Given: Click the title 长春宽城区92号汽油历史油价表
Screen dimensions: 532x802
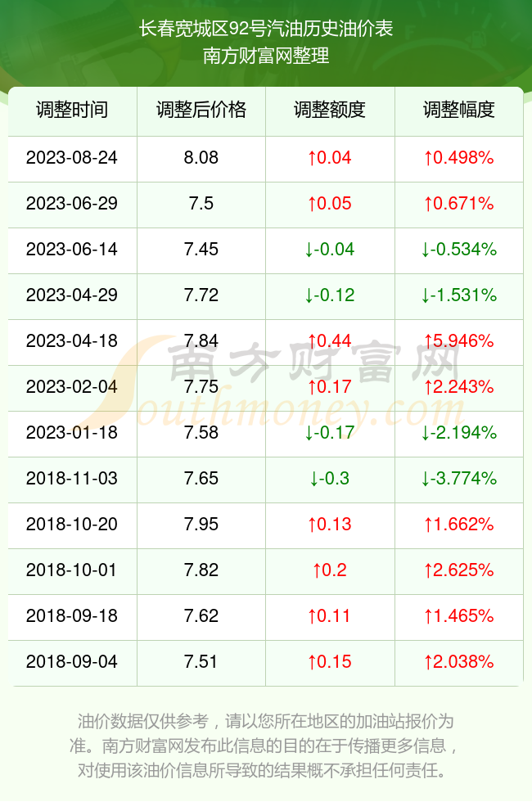Looking at the screenshot, I should click(266, 29).
